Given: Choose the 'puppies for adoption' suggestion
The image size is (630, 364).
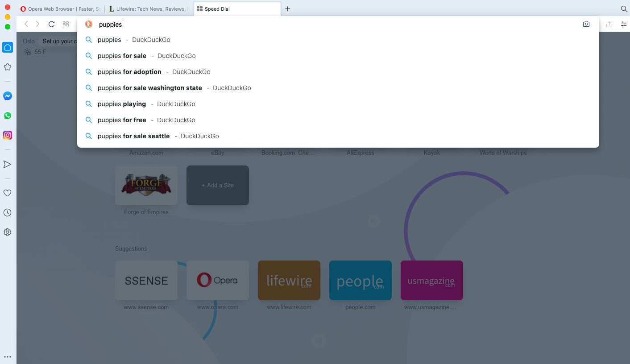Looking at the screenshot, I should pyautogui.click(x=338, y=72).
